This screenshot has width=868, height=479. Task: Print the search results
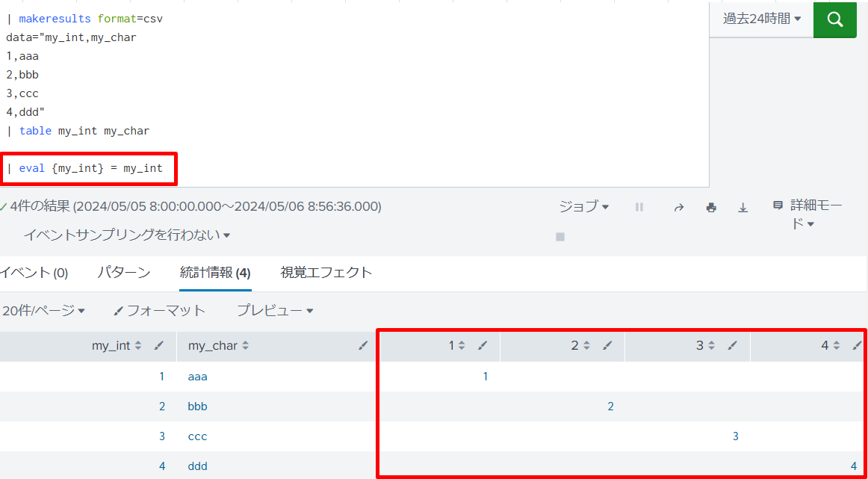pos(711,208)
